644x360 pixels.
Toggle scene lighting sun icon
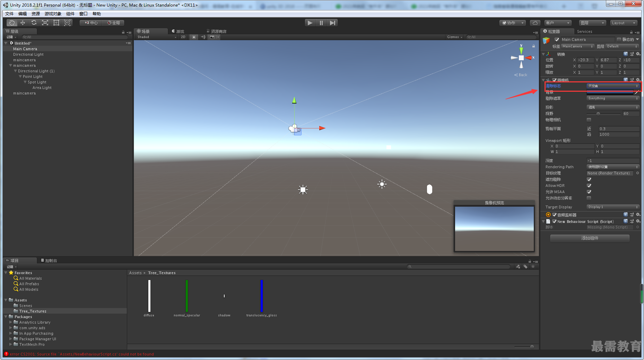click(194, 37)
